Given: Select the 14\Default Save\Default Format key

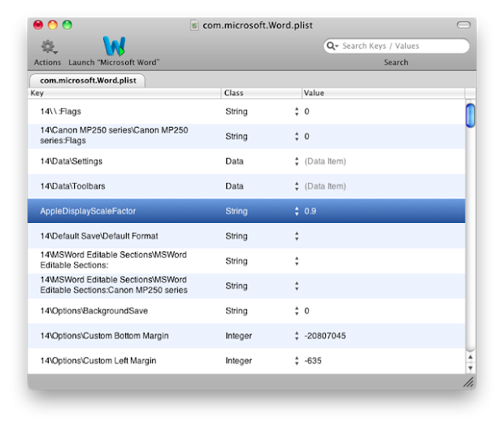Looking at the screenshot, I should pos(99,236).
